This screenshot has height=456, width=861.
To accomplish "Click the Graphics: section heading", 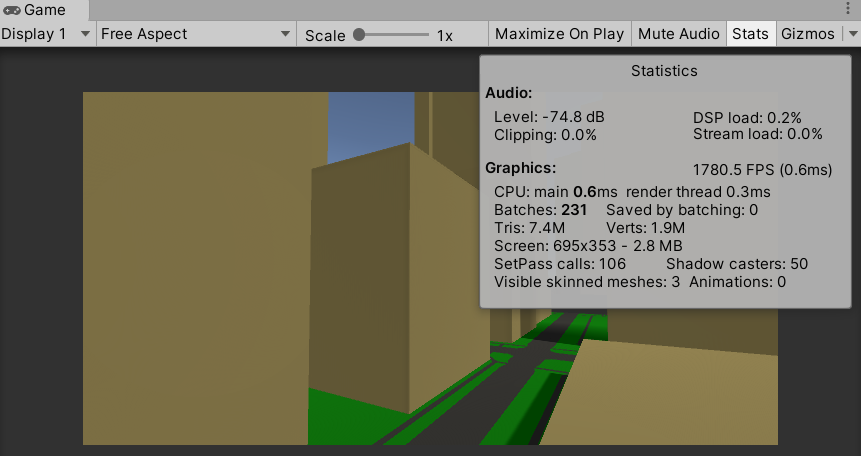I will click(521, 168).
